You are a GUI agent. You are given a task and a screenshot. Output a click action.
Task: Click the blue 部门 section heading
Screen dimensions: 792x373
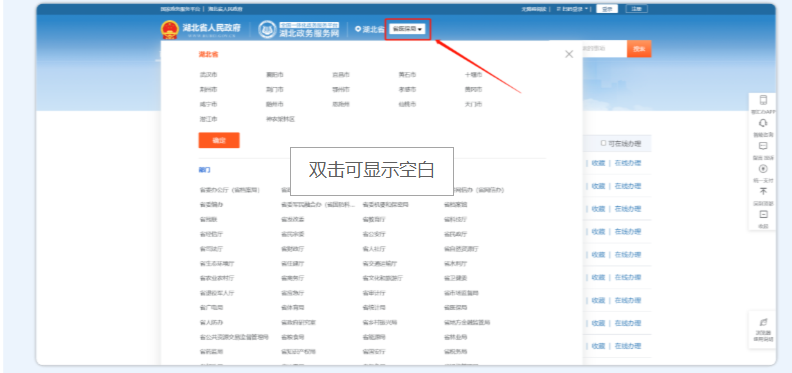click(x=205, y=170)
